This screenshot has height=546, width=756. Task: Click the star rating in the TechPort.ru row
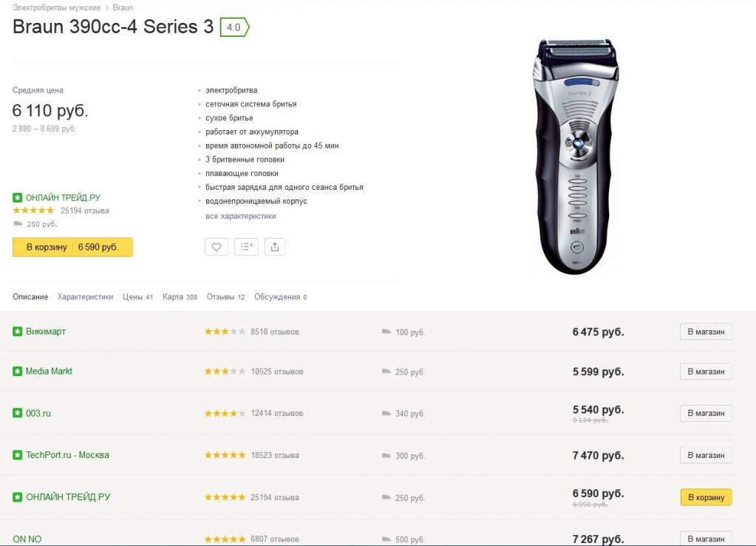coord(225,455)
